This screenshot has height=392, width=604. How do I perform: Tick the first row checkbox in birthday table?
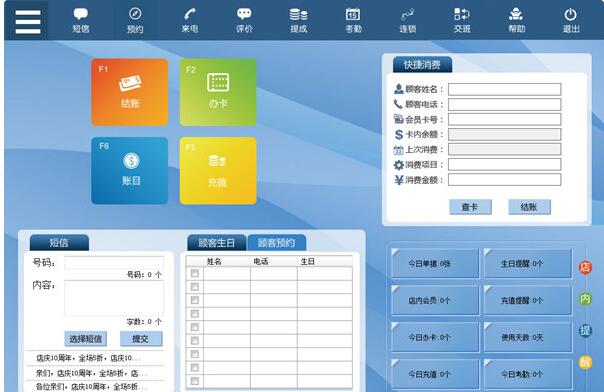pos(195,273)
